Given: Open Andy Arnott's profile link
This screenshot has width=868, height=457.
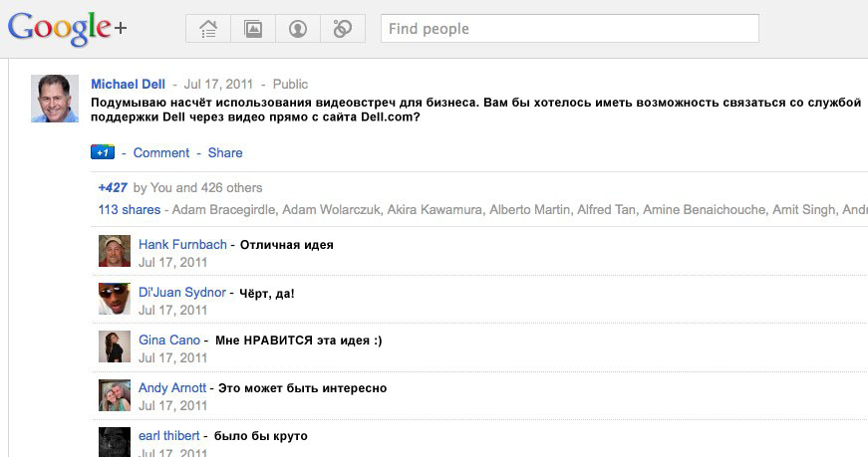Looking at the screenshot, I should [x=172, y=388].
